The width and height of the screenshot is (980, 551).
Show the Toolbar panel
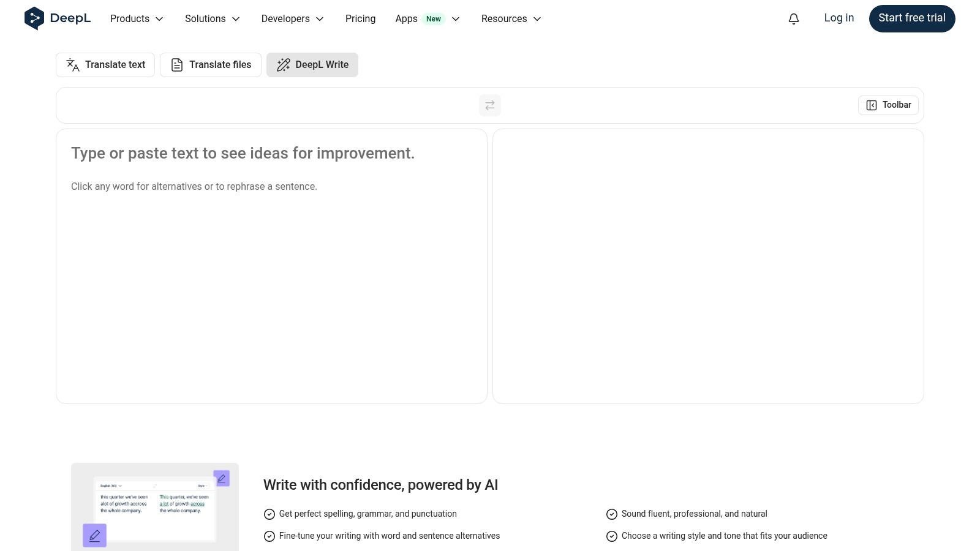coord(888,105)
